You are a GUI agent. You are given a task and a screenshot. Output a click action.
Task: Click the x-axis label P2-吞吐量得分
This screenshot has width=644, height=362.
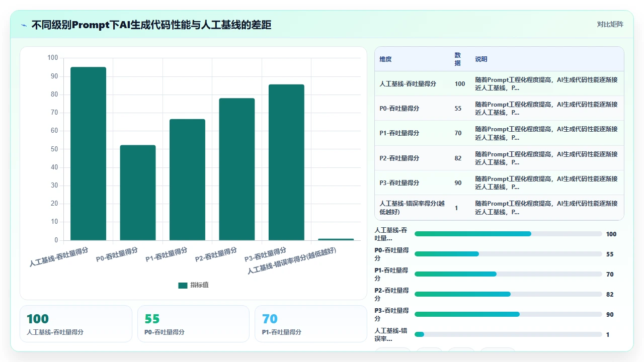click(216, 254)
